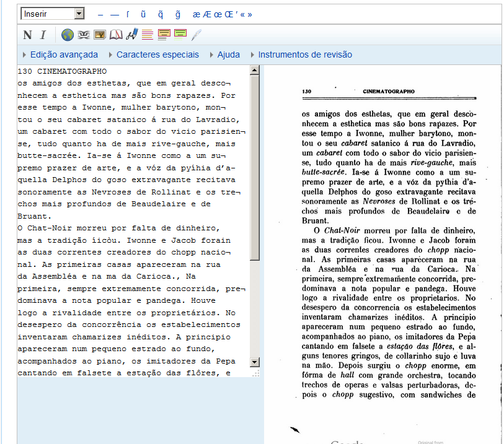Insert the left guillemet «
504x444 pixels.
click(x=242, y=15)
